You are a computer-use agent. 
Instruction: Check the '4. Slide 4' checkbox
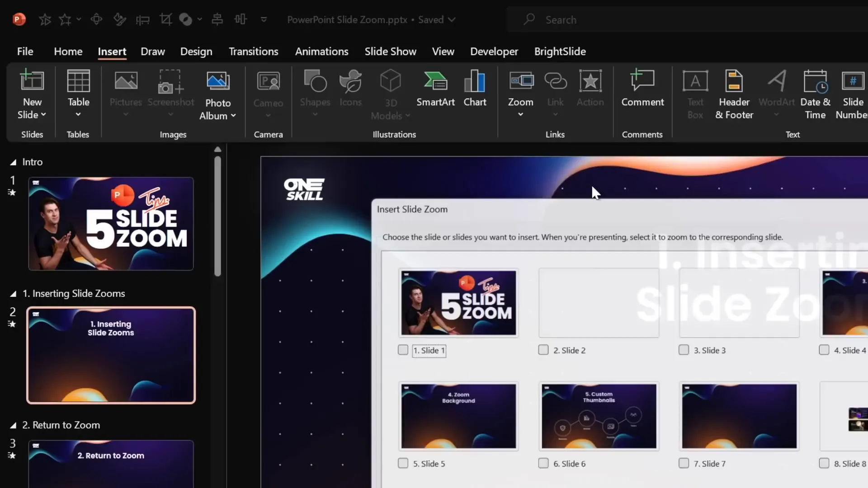824,350
